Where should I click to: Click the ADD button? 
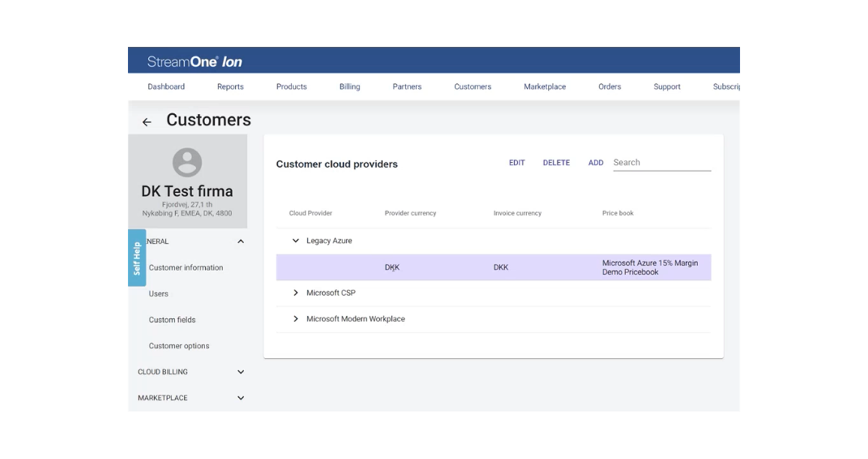(596, 162)
